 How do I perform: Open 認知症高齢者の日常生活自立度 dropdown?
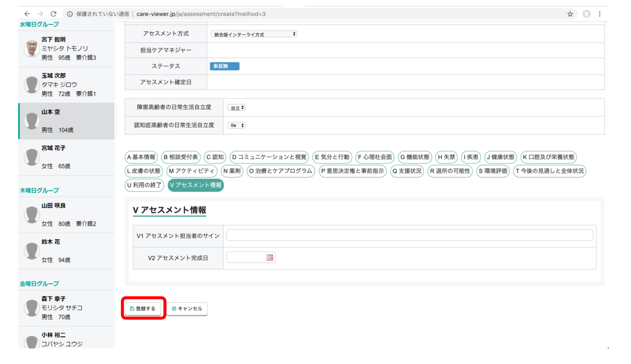[x=236, y=126]
